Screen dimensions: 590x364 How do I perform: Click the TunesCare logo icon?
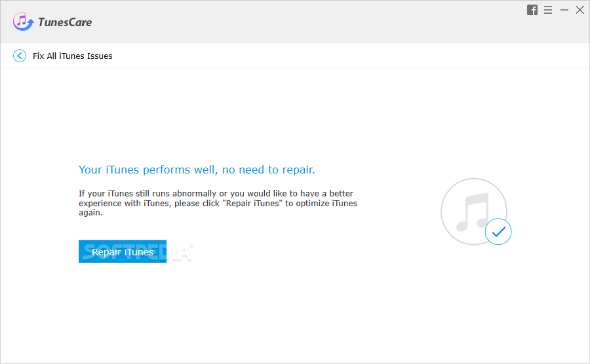[x=23, y=22]
